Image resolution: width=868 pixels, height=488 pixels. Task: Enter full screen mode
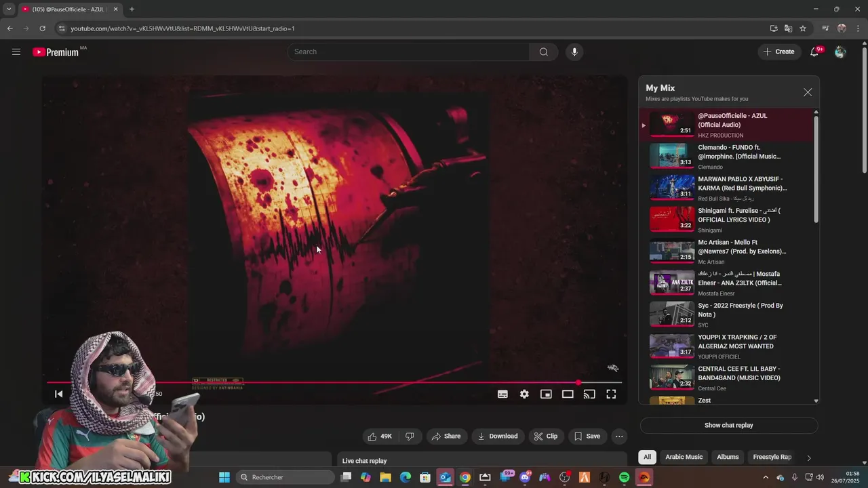click(x=611, y=394)
